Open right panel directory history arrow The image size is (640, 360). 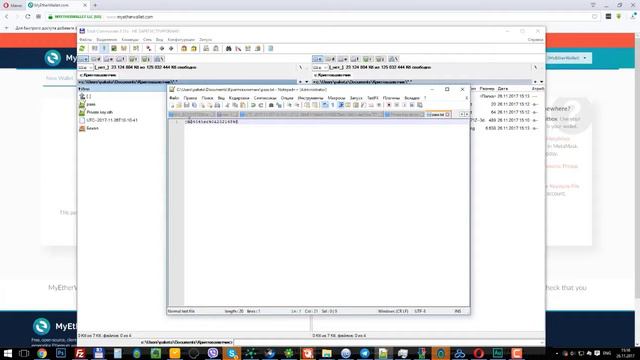pyautogui.click(x=542, y=82)
